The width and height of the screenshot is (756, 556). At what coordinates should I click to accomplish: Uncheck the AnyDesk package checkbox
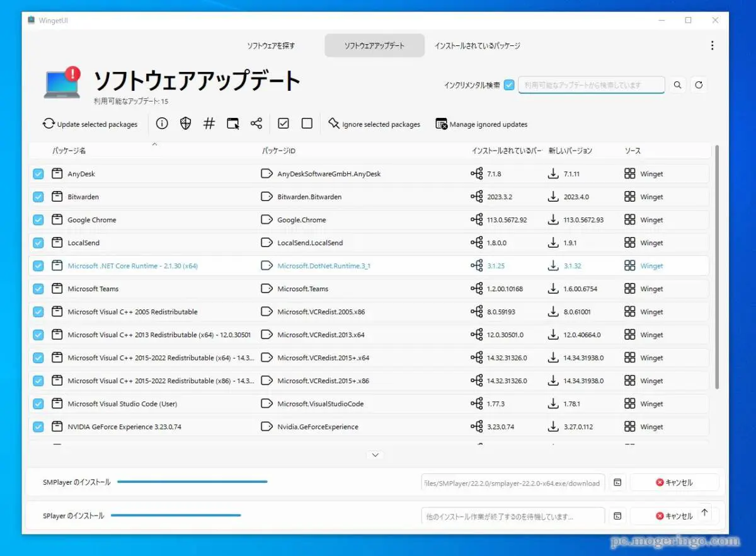click(x=38, y=174)
